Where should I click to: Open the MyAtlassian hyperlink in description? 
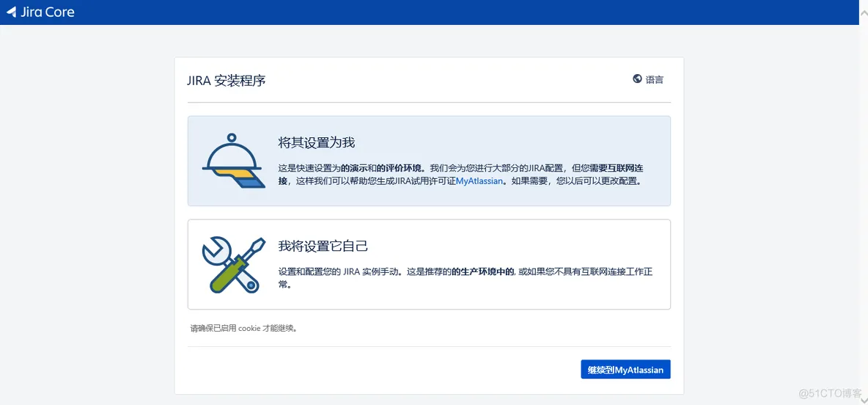click(479, 180)
